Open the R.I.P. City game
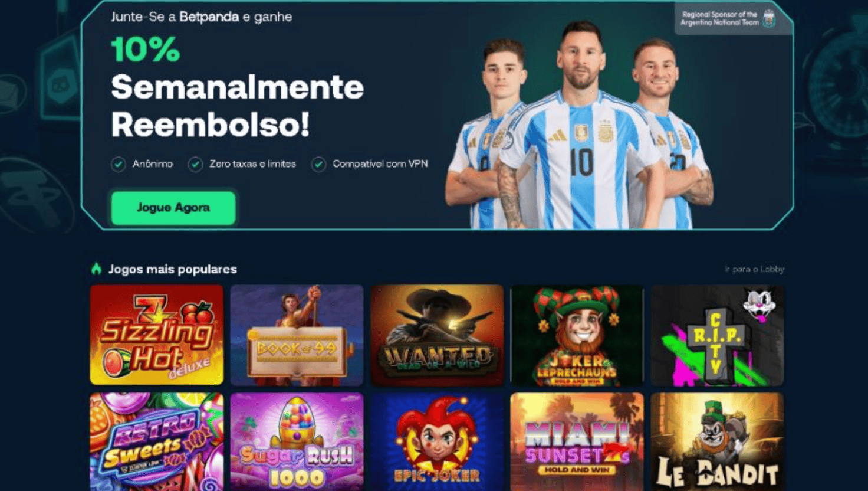This screenshot has height=491, width=868. click(x=717, y=335)
